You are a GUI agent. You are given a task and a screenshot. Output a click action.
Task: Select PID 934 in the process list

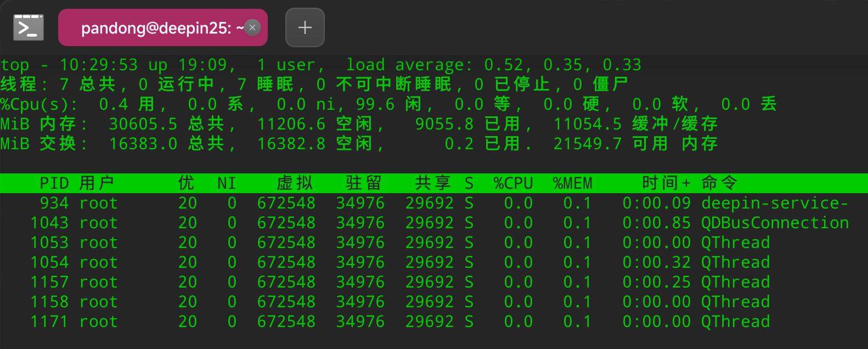434,203
